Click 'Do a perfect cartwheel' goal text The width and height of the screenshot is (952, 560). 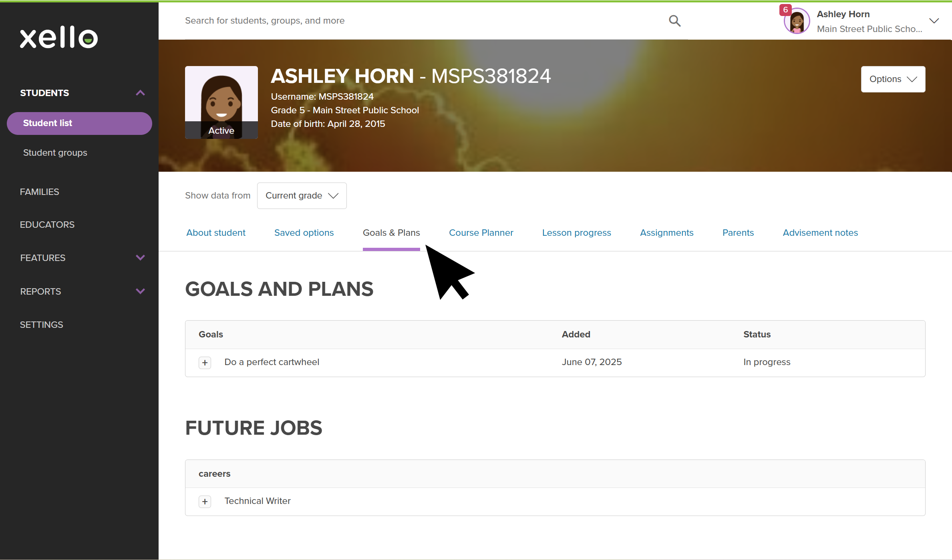click(x=272, y=362)
